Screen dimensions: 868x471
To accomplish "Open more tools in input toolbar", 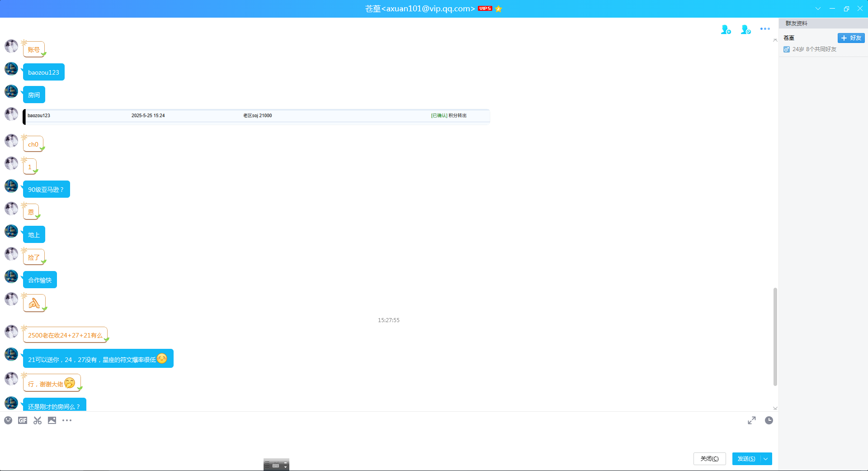I will (x=67, y=420).
